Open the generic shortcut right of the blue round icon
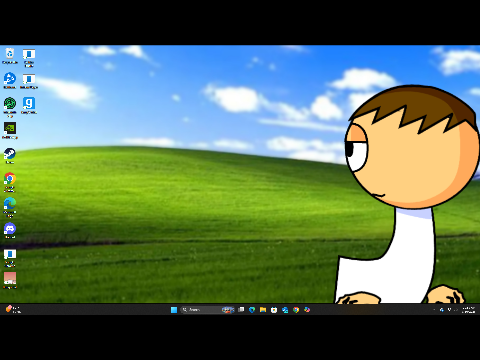480x360 pixels. [29, 81]
